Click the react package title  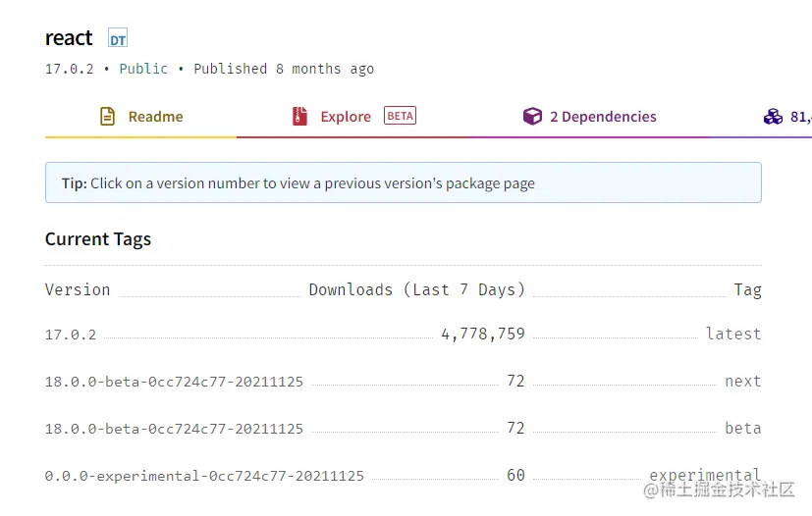(x=69, y=38)
